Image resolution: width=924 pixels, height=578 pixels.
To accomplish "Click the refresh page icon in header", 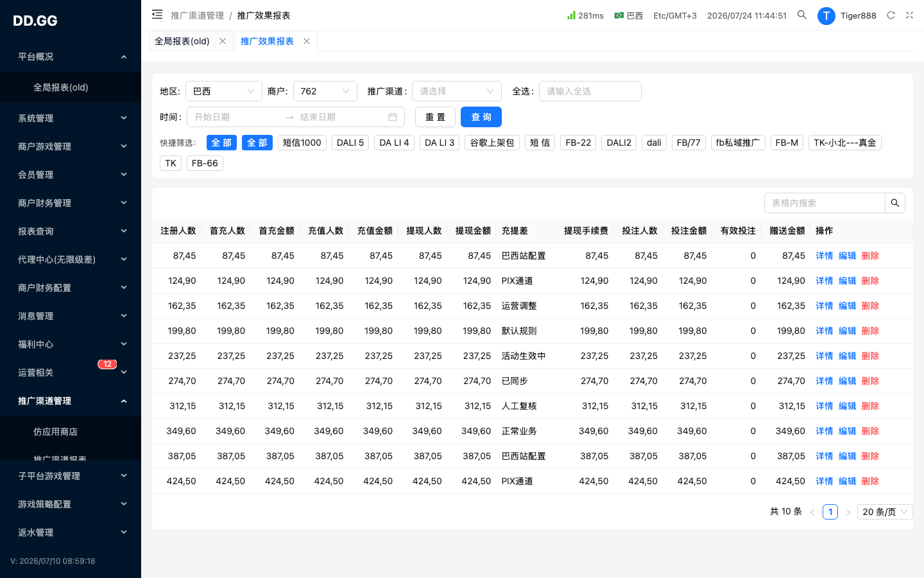I will click(891, 15).
